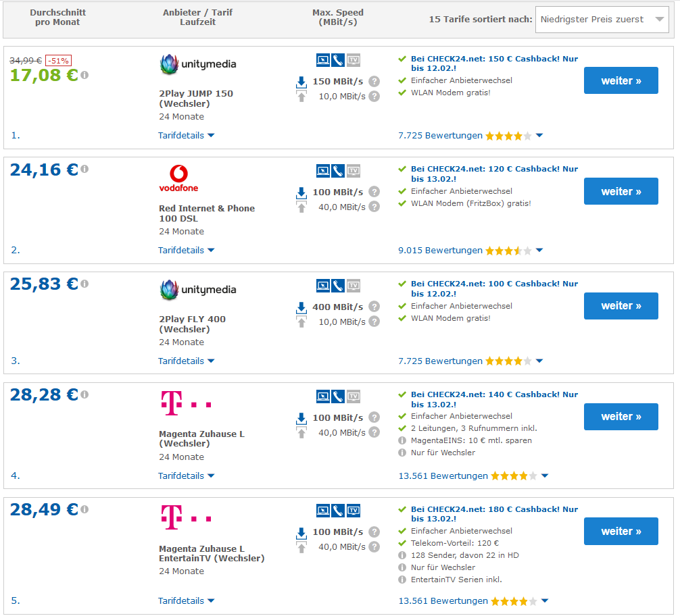Image resolution: width=680 pixels, height=616 pixels.
Task: Click price info icon next to 24,16 €
Action: coord(84,169)
